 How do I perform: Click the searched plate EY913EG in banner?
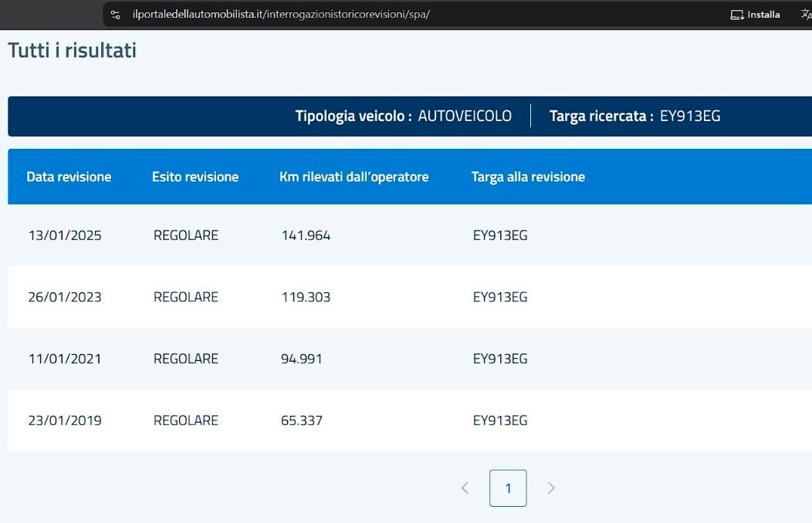pos(690,116)
